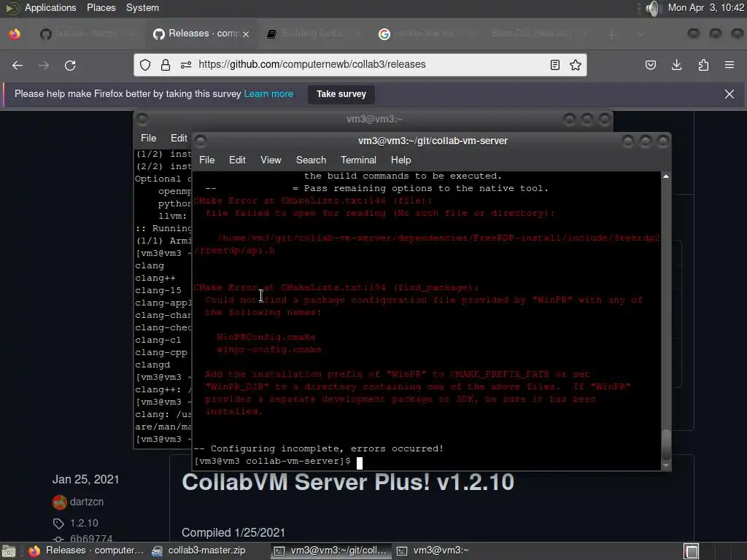Click the background vm3@vm3:~ terminal title bar
Viewport: 747px width, 560px height.
coord(374,119)
